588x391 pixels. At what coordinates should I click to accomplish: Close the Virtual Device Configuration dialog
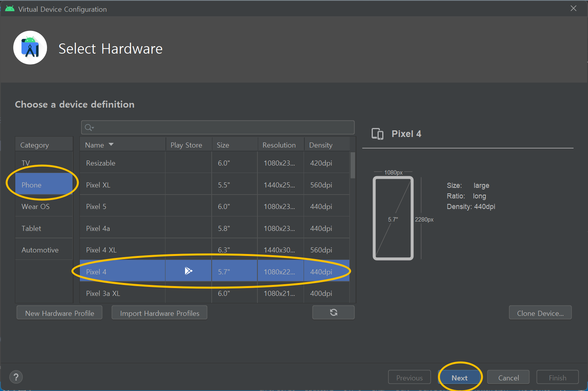click(x=574, y=8)
